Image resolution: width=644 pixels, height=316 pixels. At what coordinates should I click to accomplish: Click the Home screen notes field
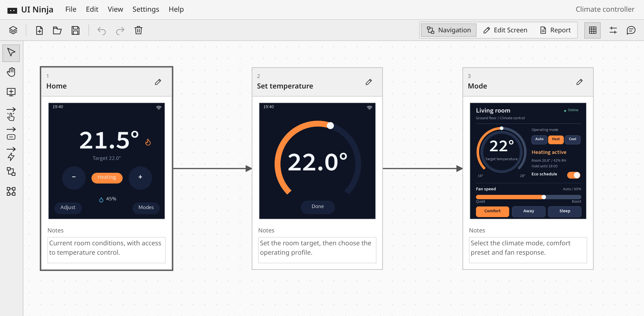[107, 250]
